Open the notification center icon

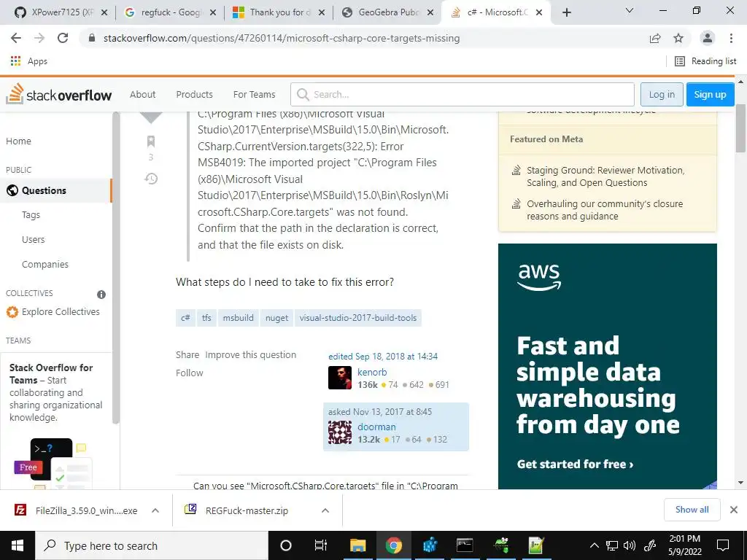click(723, 545)
